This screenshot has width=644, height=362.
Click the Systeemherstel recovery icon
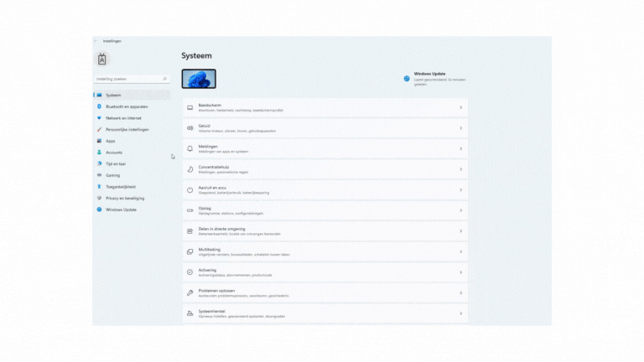click(x=190, y=313)
